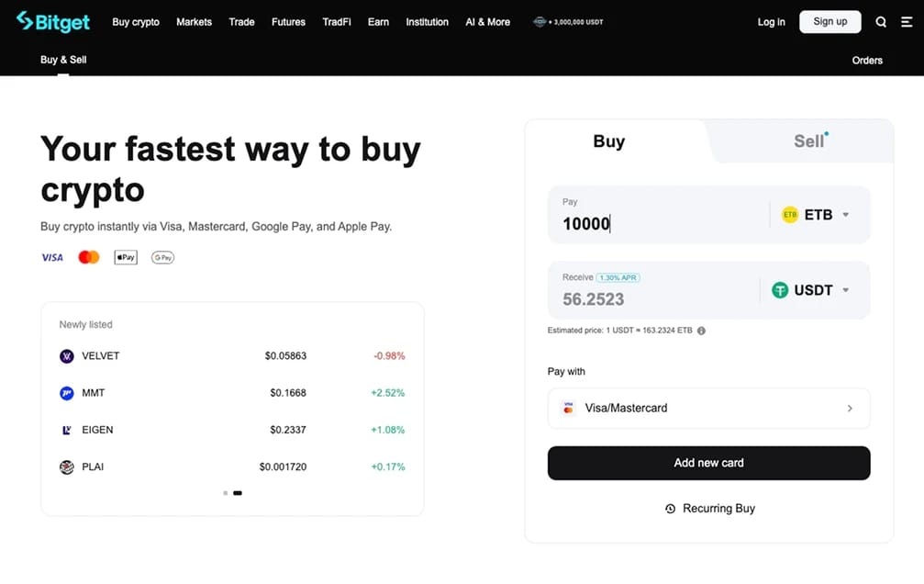Viewport: 924px width, 584px height.
Task: Click the PLAI coin icon
Action: click(67, 467)
